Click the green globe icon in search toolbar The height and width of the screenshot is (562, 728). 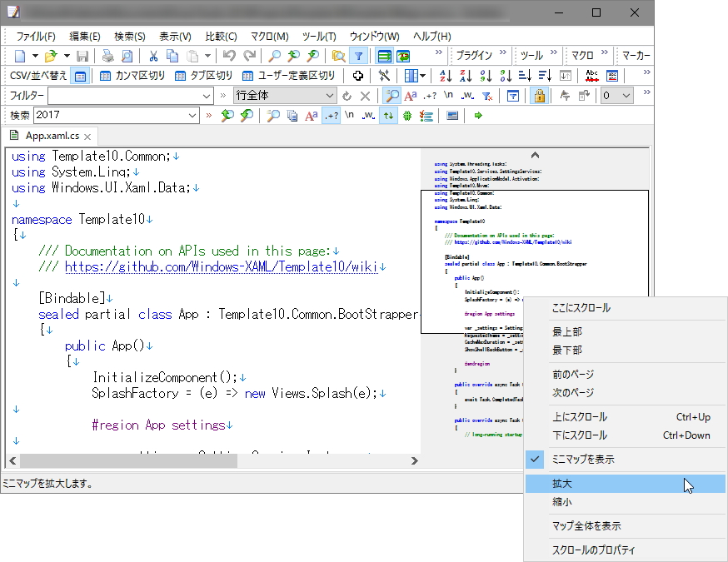point(407,115)
